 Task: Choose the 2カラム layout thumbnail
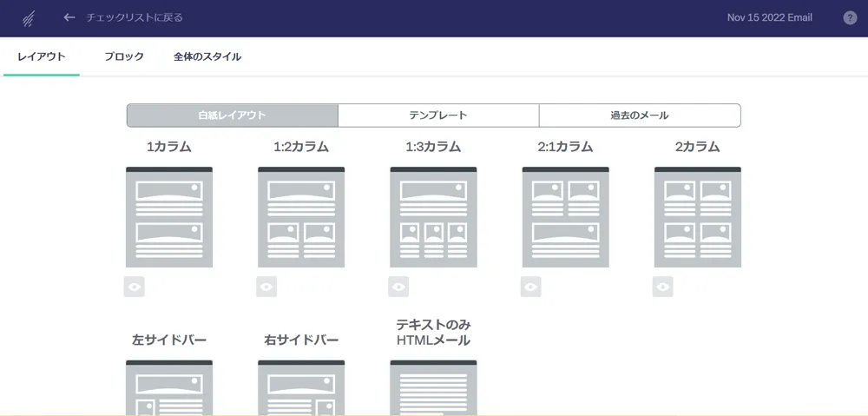698,217
